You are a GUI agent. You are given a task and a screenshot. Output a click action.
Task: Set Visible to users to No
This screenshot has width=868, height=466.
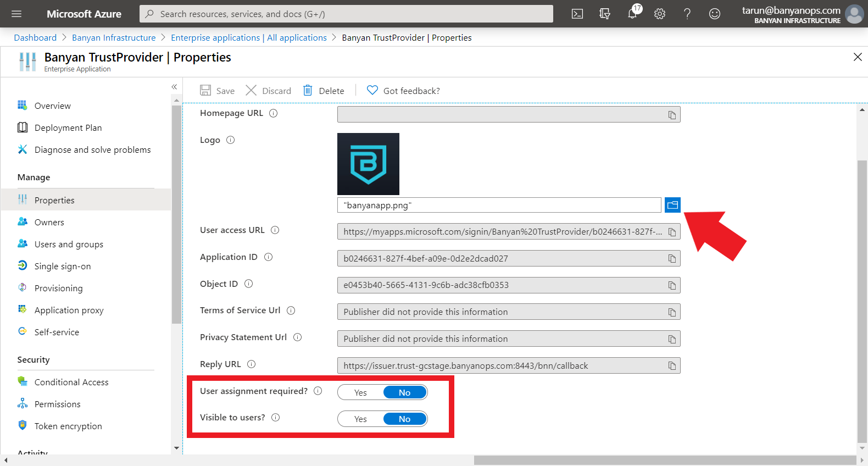(405, 419)
